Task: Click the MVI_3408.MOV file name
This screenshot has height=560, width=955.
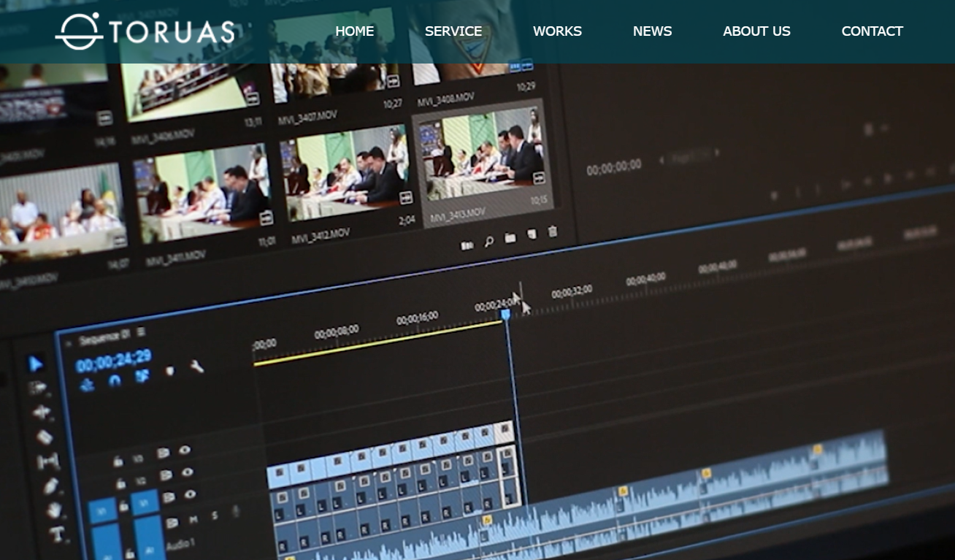Action: pyautogui.click(x=447, y=98)
